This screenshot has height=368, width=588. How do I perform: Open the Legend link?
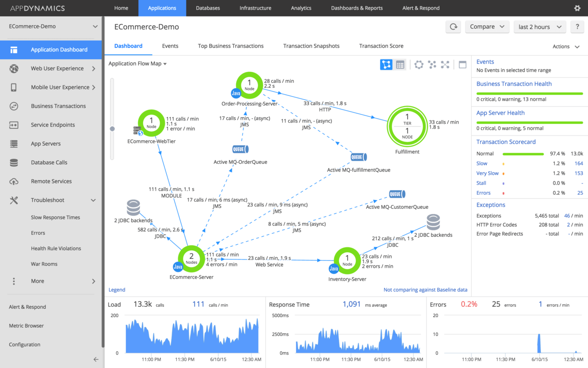click(x=117, y=290)
